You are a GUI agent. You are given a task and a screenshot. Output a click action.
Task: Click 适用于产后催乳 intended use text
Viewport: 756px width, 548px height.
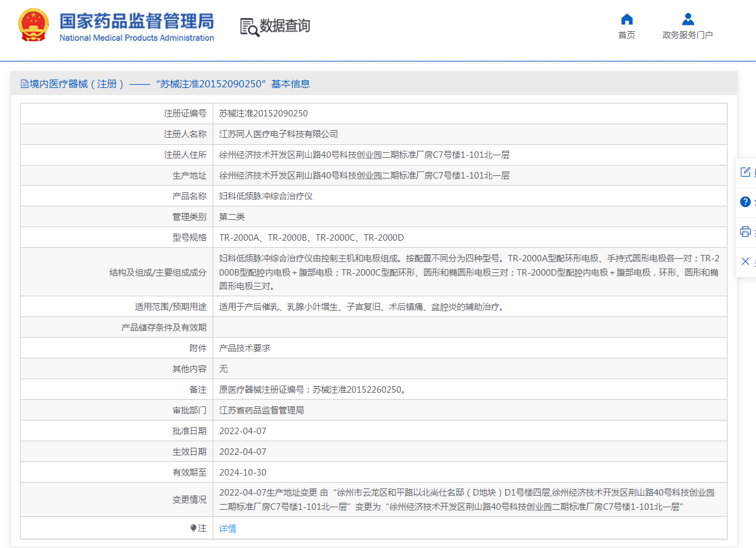click(x=363, y=307)
